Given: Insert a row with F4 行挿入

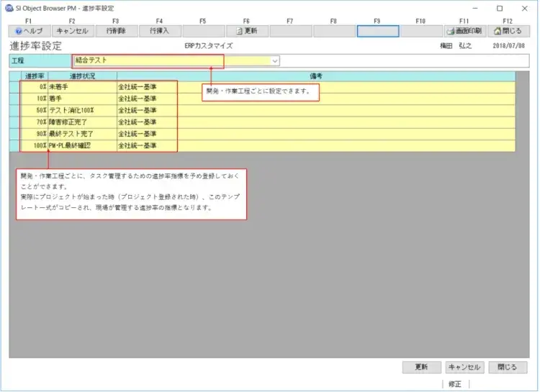Looking at the screenshot, I should [x=160, y=31].
